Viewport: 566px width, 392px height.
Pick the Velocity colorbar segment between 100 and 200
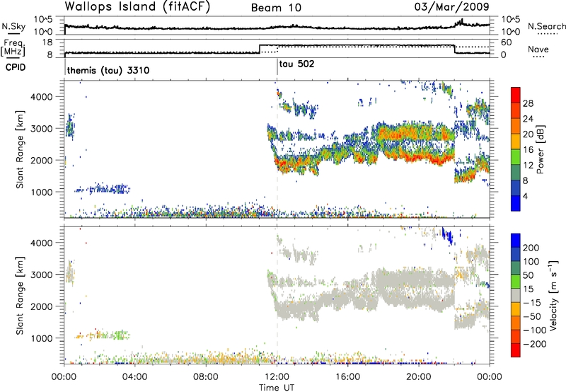[x=516, y=254]
